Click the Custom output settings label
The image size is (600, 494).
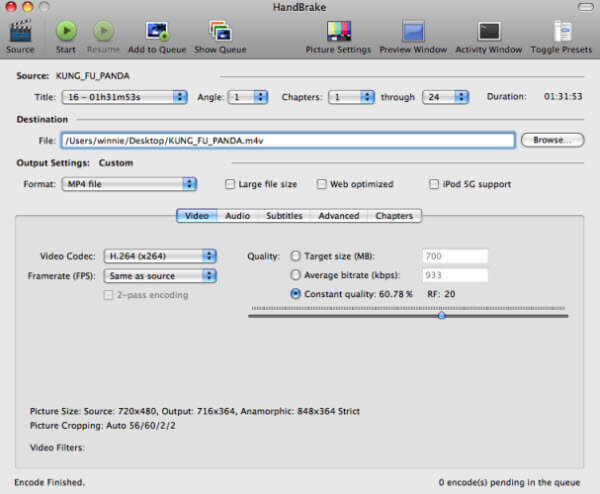click(116, 163)
